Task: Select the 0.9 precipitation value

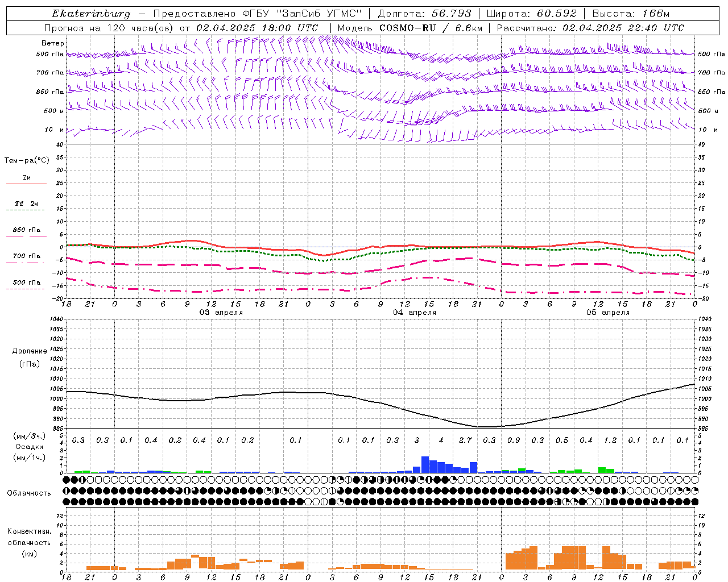Action: click(514, 440)
